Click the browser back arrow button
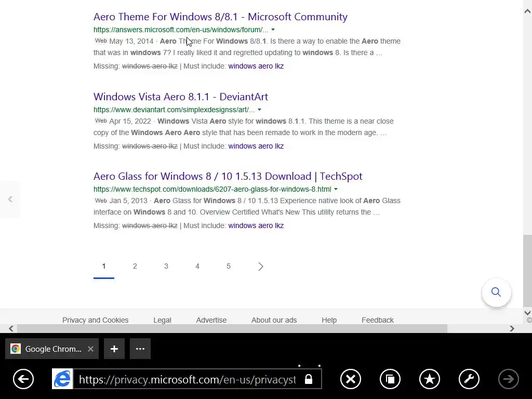The height and width of the screenshot is (399, 532). pos(23,379)
